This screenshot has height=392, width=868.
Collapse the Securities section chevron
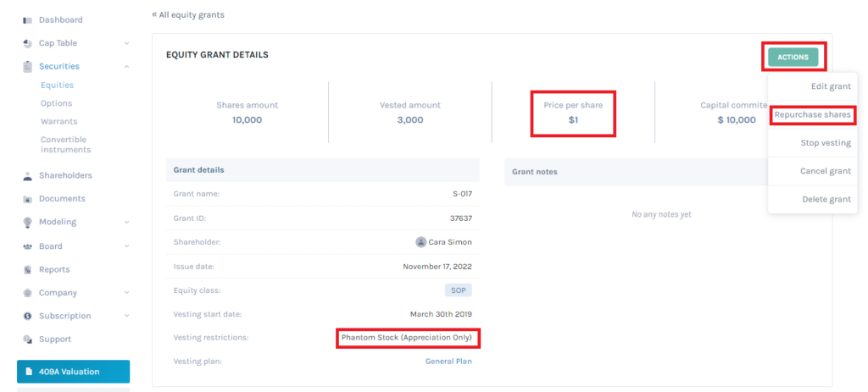click(x=127, y=66)
